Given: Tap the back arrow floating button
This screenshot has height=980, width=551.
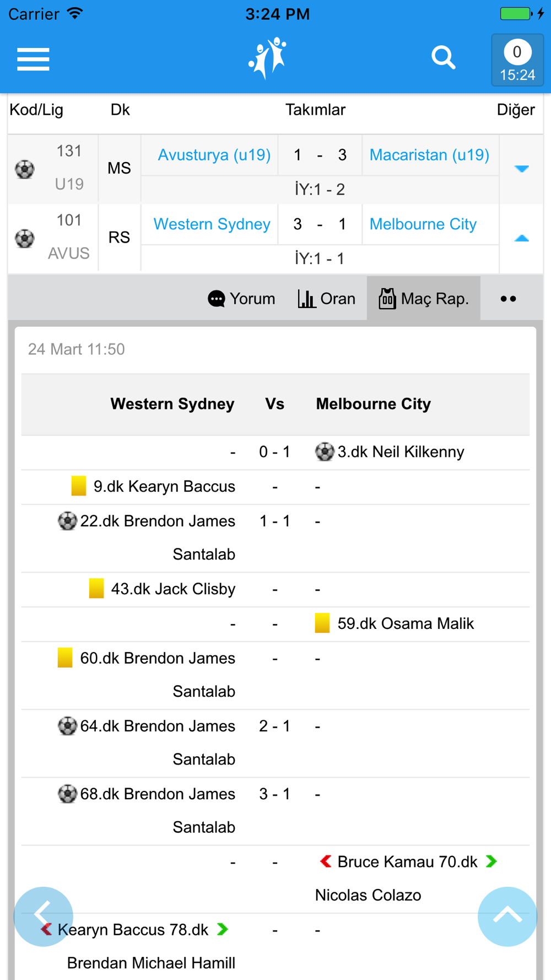Looking at the screenshot, I should 43,916.
